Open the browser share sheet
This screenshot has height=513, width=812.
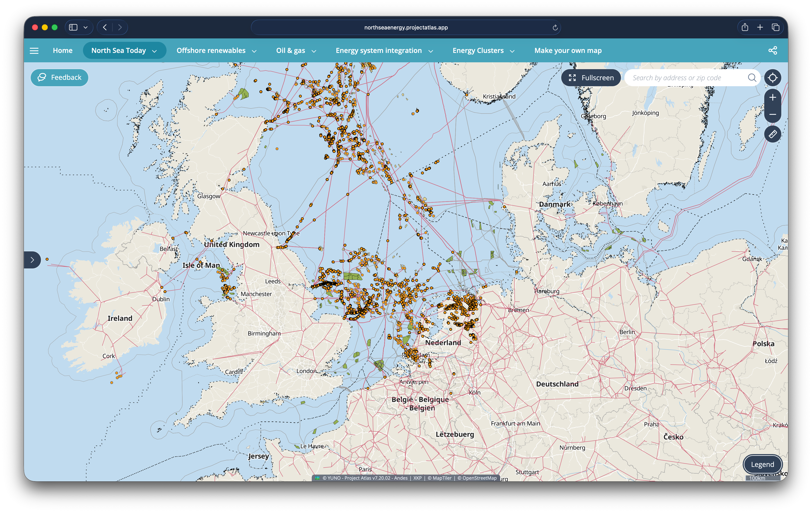745,27
